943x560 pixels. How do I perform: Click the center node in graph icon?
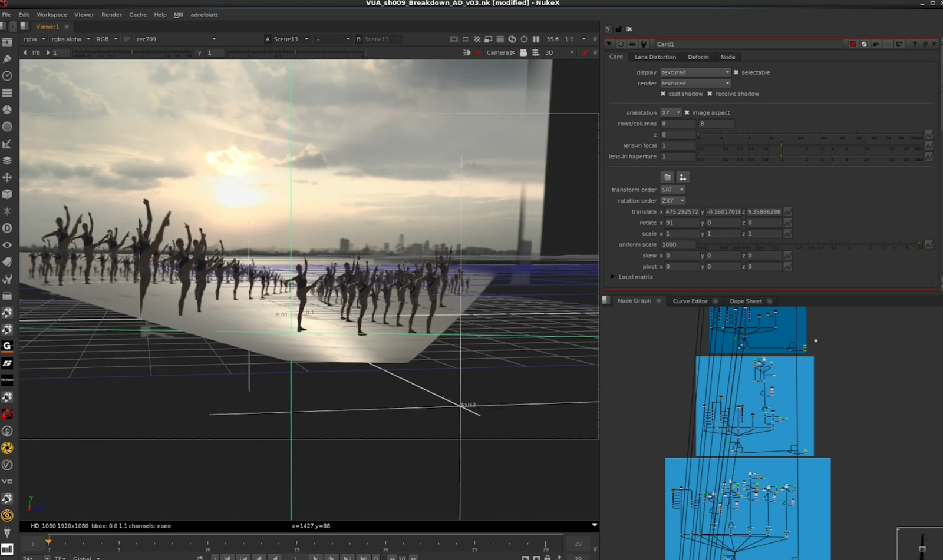[x=620, y=44]
